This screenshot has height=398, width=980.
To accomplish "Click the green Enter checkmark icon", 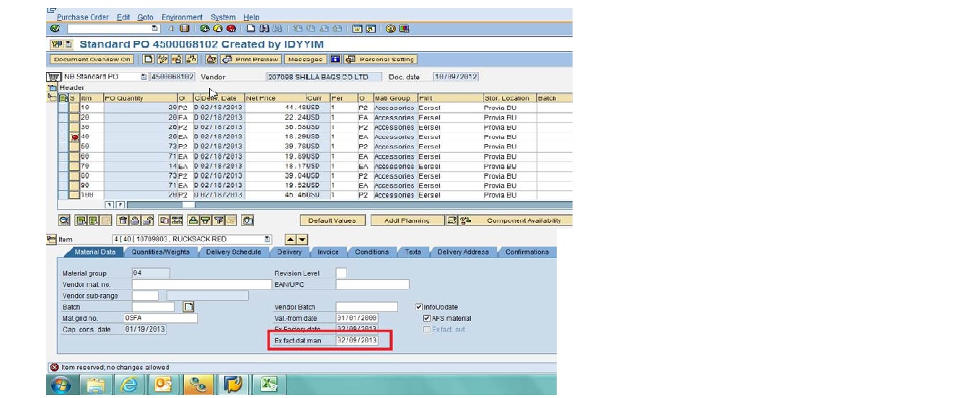I will 56,29.
